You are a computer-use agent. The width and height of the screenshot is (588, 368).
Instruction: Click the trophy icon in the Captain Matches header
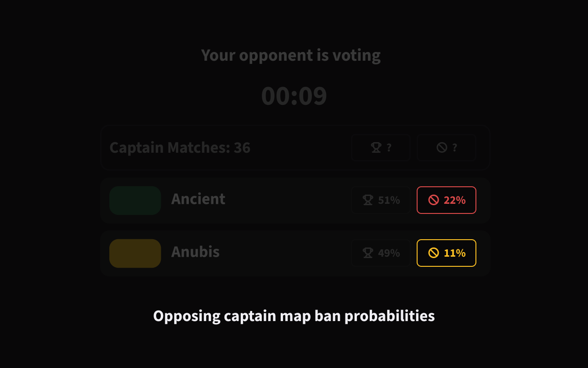(x=376, y=147)
